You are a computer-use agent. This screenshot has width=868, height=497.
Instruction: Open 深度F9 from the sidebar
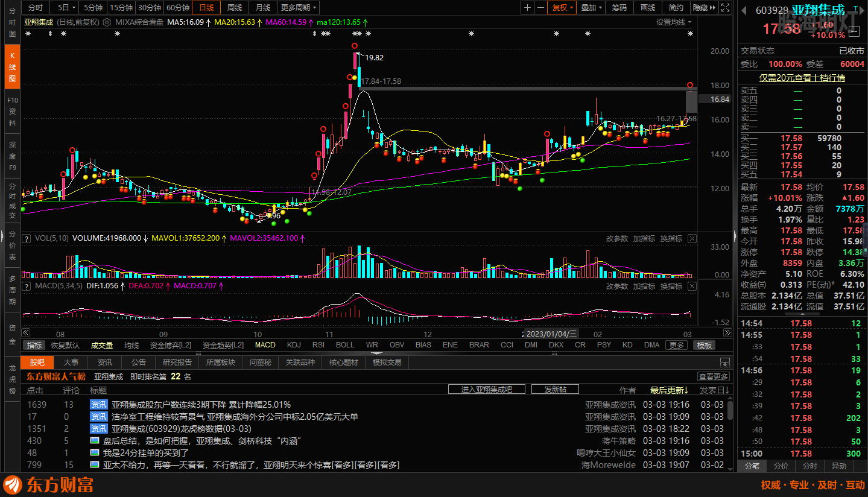tap(12, 156)
